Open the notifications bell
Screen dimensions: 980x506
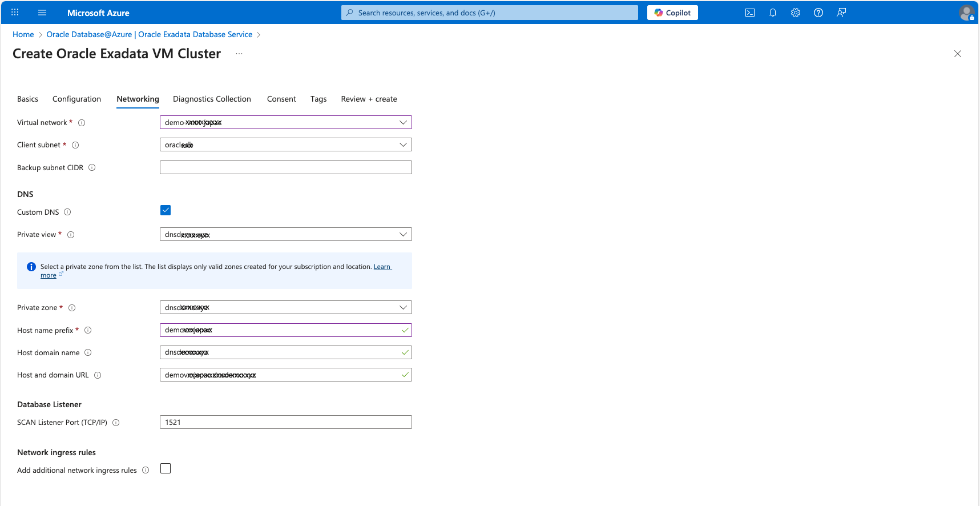773,13
